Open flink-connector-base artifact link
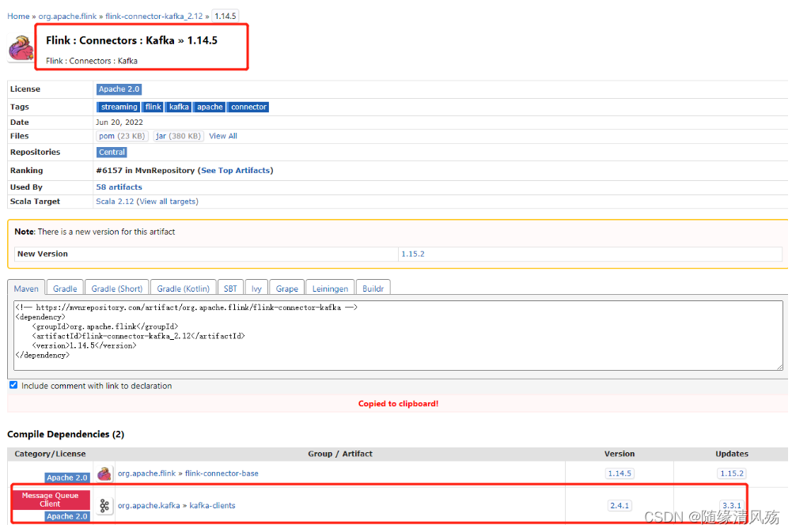792x532 pixels. 222,474
